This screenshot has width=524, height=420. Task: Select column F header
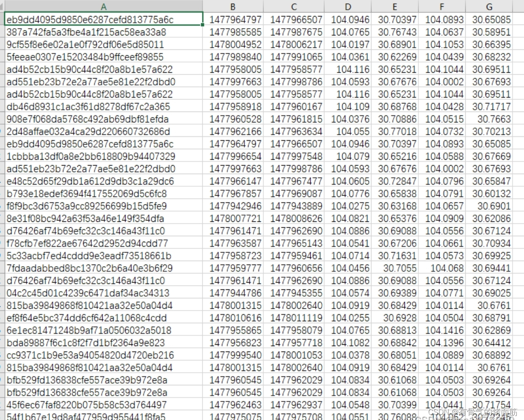pos(442,6)
